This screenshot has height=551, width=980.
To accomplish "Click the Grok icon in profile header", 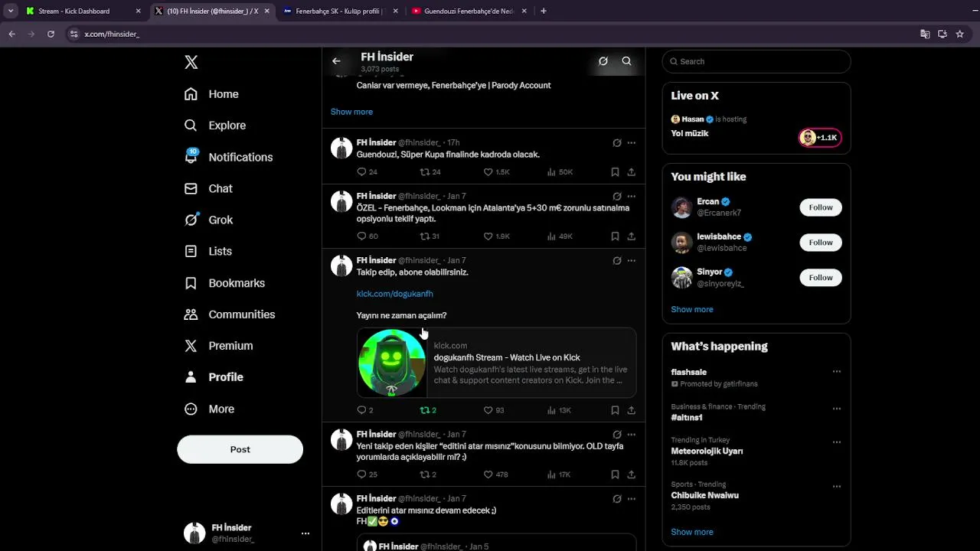I will point(603,61).
